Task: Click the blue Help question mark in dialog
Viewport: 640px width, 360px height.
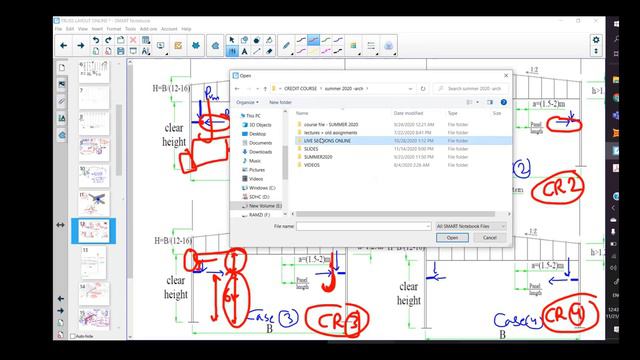Action: coord(504,102)
